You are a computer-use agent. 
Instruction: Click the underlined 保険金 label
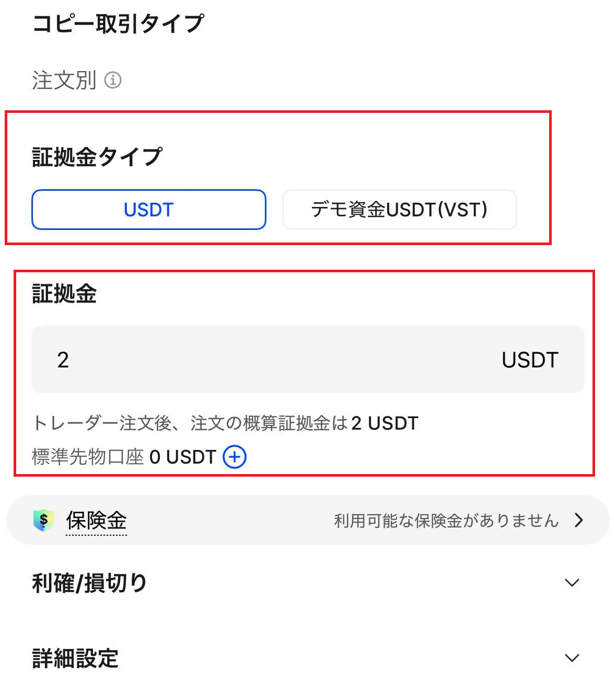pos(96,520)
